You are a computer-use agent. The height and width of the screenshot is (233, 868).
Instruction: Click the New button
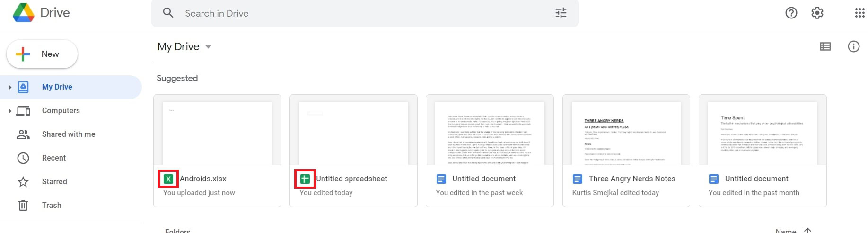pos(42,54)
